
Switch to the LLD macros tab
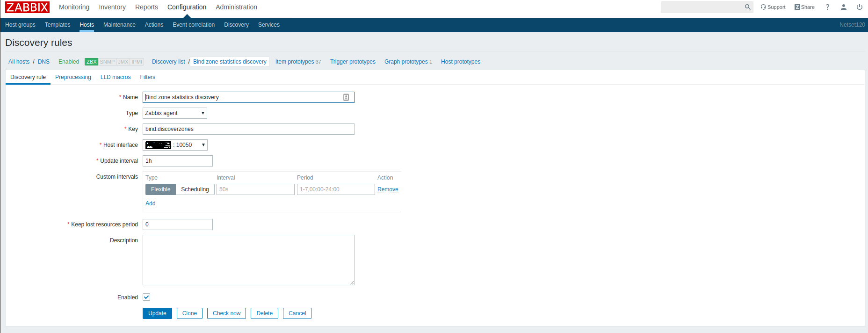coord(116,77)
